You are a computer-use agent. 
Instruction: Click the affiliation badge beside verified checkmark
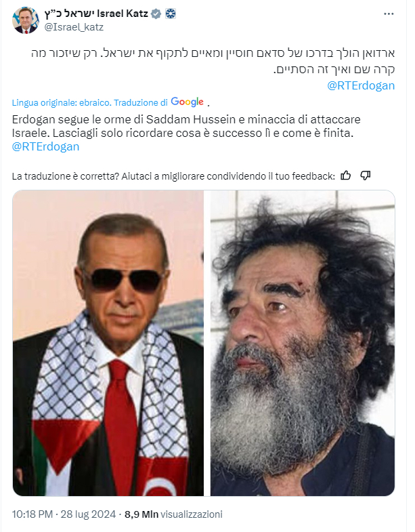(170, 14)
